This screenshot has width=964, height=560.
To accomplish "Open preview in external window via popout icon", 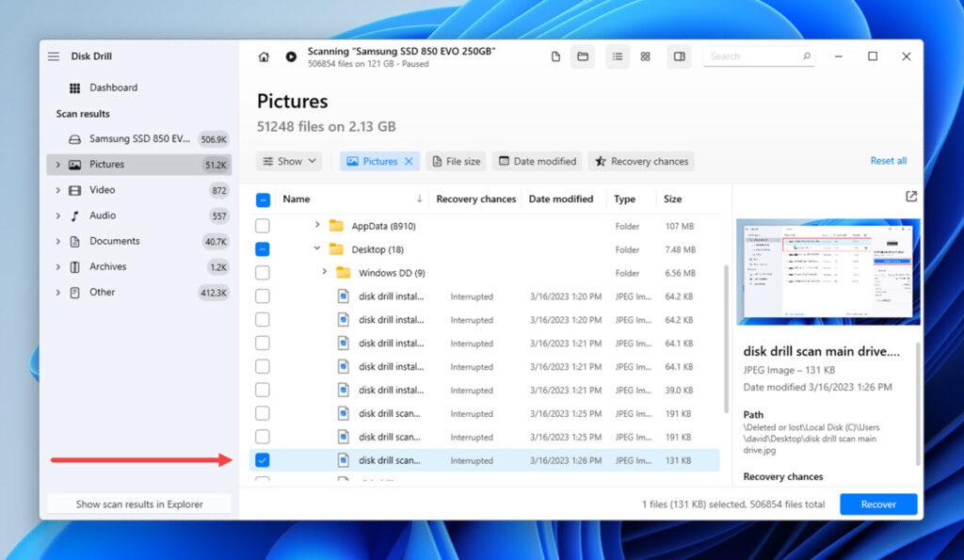I will 910,197.
